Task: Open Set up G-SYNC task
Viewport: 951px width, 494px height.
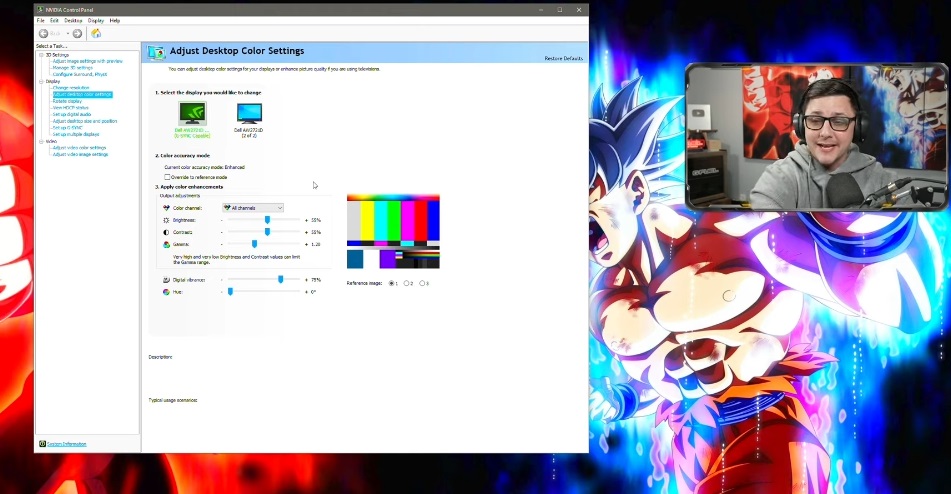Action: 68,128
